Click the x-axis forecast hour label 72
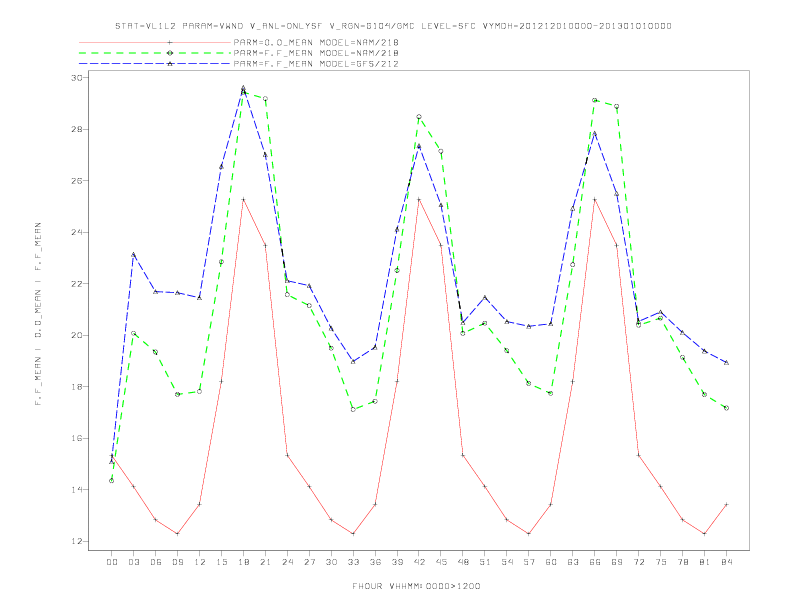Viewport: 792px width, 612px height. (639, 562)
